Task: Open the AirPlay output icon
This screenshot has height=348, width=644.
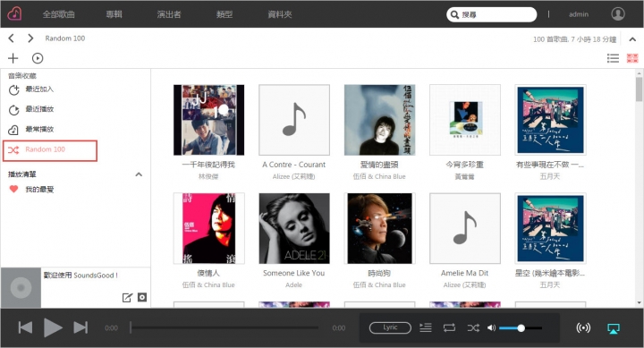Action: (614, 328)
